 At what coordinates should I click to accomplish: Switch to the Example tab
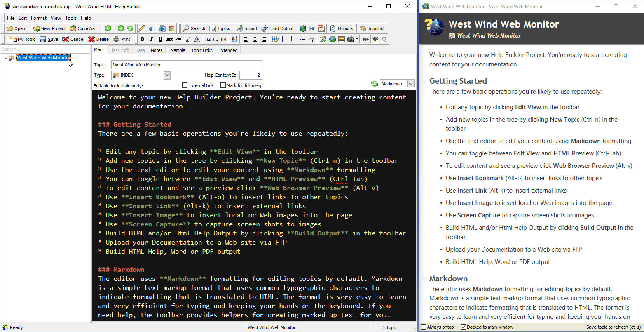click(x=177, y=50)
